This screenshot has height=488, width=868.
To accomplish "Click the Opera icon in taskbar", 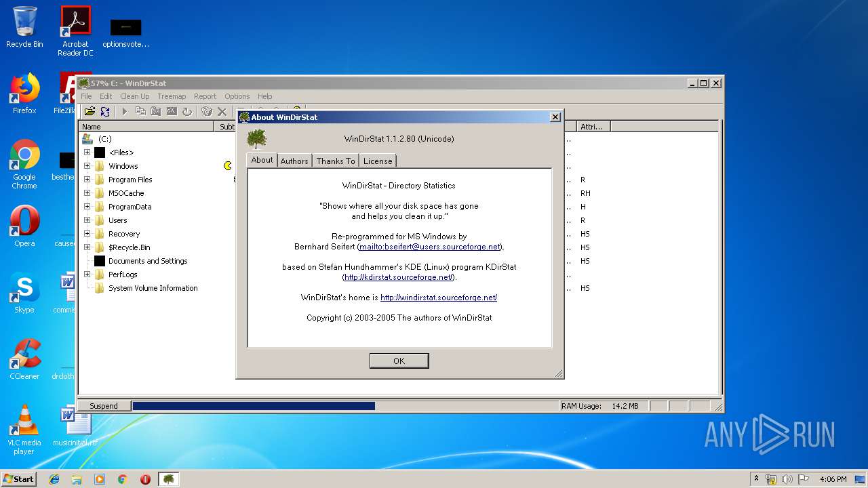I will pyautogui.click(x=145, y=479).
